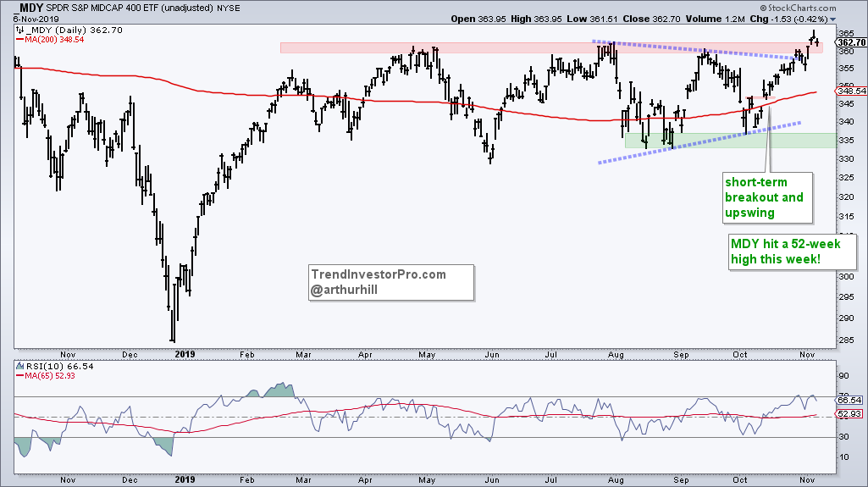Click the Open 363.95 value
This screenshot has height=487, width=868.
[478, 19]
